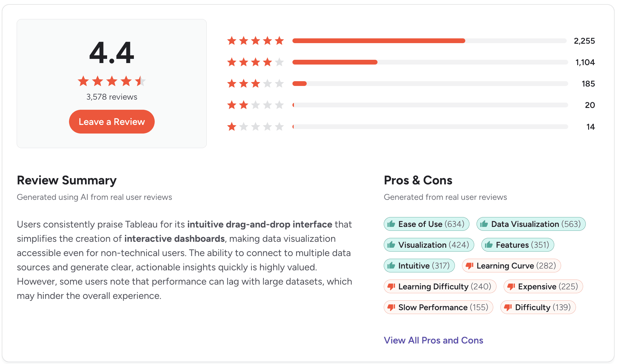Click the thumbs-down icon on Expensive
Screen dimensions: 617x364
pos(512,286)
